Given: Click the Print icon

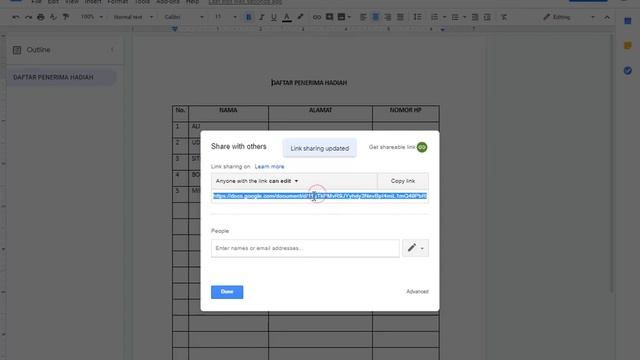Looking at the screenshot, I should 41,17.
